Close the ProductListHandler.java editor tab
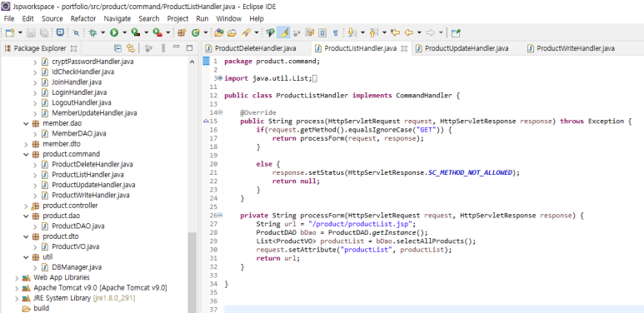 pos(404,48)
